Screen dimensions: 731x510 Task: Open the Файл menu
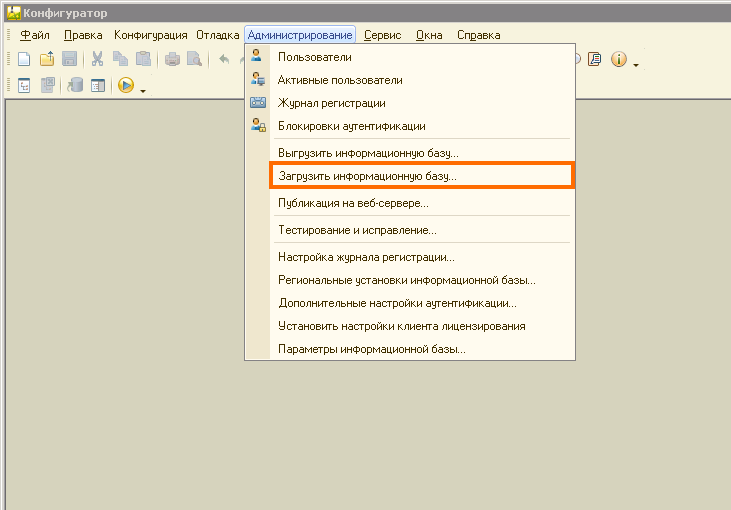pyautogui.click(x=35, y=35)
